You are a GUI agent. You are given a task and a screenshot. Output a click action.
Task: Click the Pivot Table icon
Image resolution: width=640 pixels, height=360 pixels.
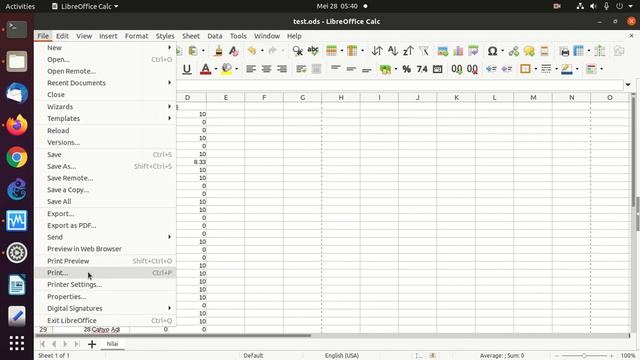pyautogui.click(x=473, y=51)
